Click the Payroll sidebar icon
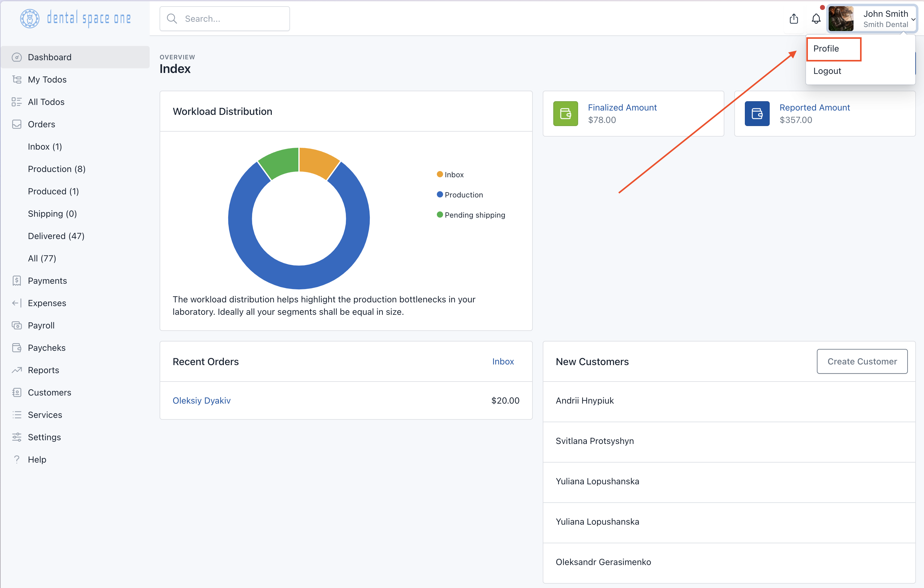 click(17, 325)
